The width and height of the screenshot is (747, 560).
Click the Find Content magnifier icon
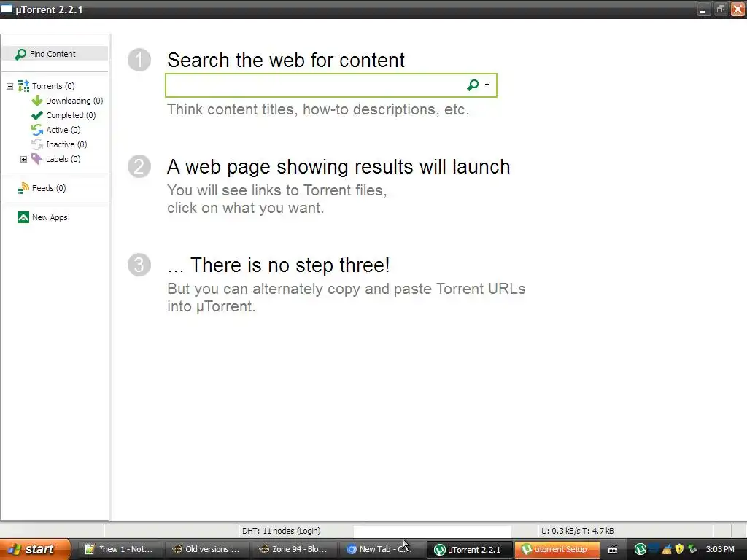(x=20, y=54)
